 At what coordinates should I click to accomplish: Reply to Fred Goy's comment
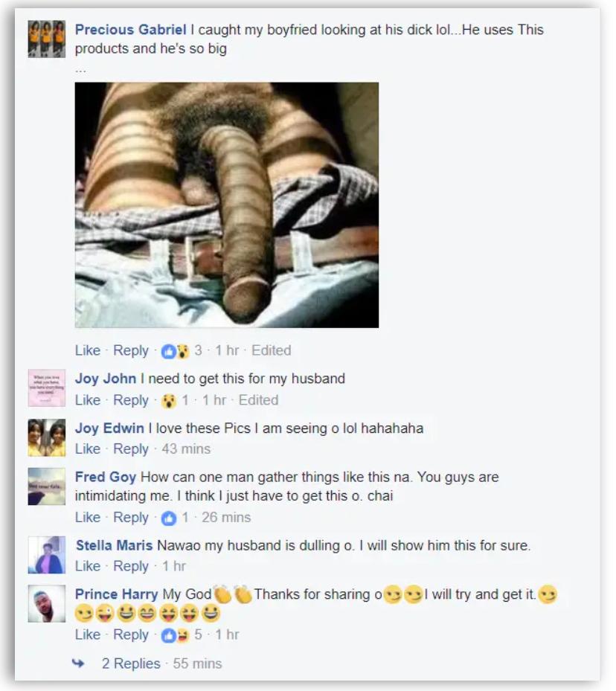[x=130, y=517]
